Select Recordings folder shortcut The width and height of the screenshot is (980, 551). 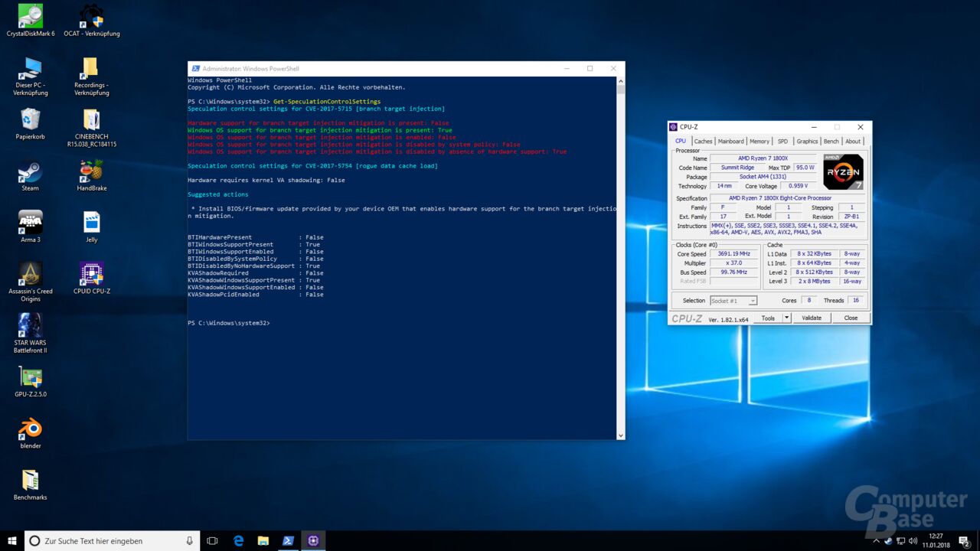tap(91, 76)
